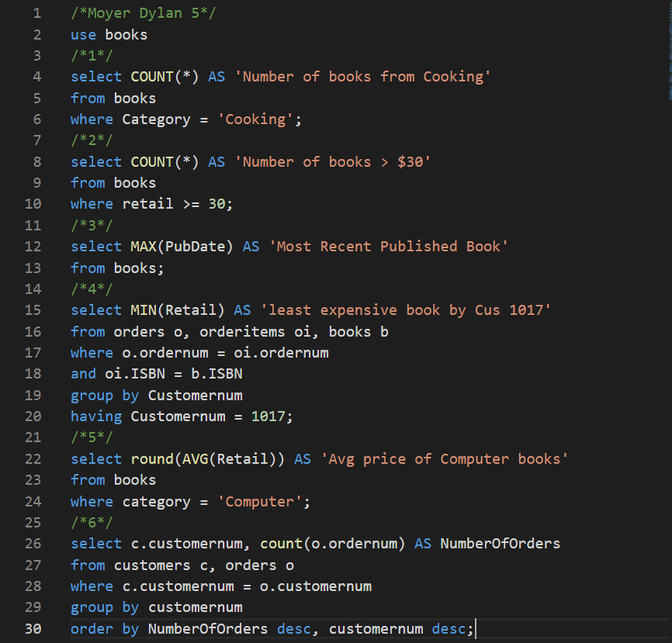
Task: Click the 'where retail >= 30;' line
Action: click(152, 204)
